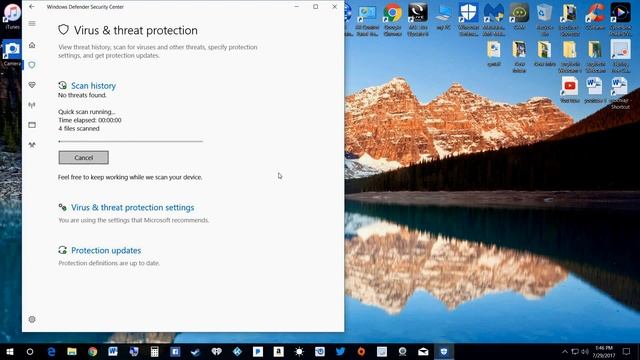Select the CCleaner desktop shortcut
The image size is (640, 360).
click(595, 17)
